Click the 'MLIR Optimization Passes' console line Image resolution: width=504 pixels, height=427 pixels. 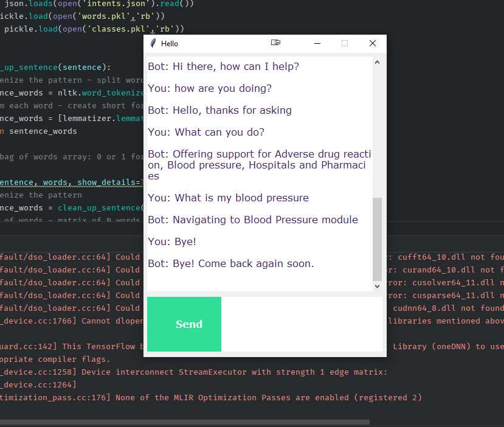click(211, 397)
